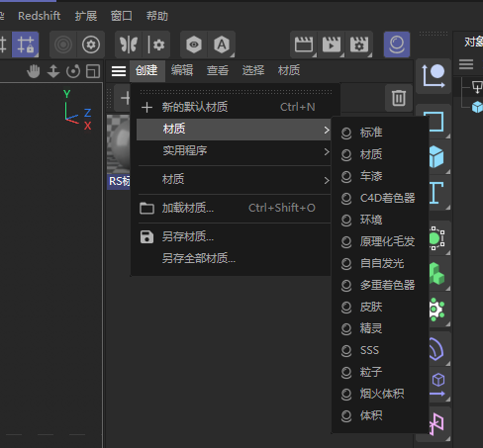The height and width of the screenshot is (448, 483).
Task: Select the blue cube object in object tree
Action: tap(477, 107)
